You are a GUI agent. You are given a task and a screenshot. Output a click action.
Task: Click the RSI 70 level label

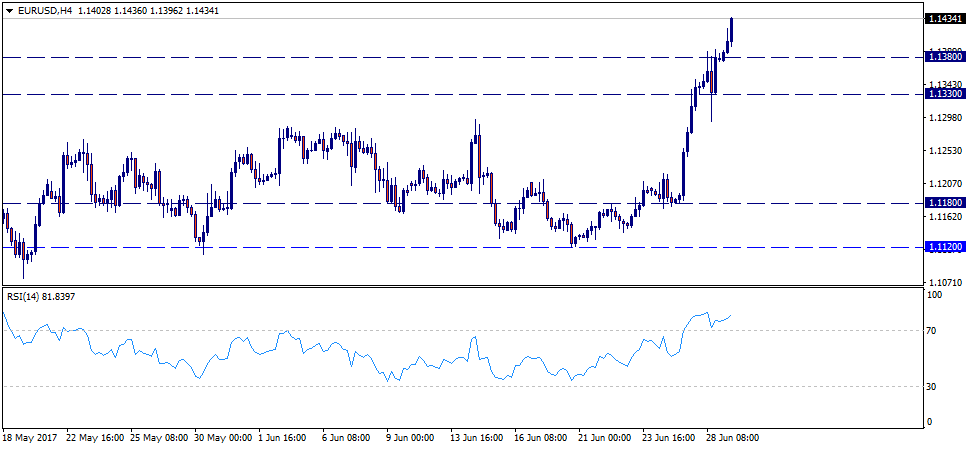click(x=933, y=330)
